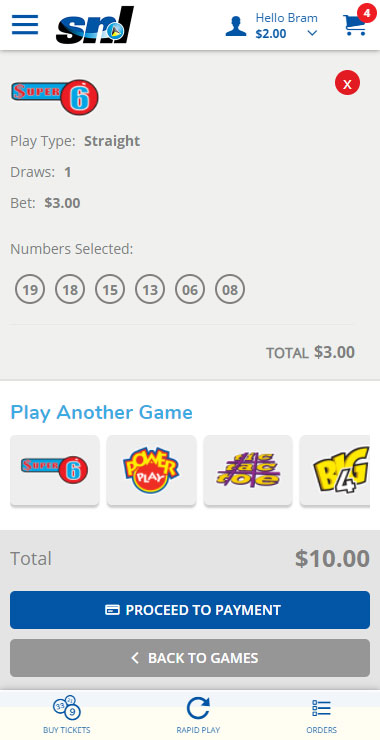This screenshot has width=380, height=740.
Task: Open the Orders tab
Action: 321,715
